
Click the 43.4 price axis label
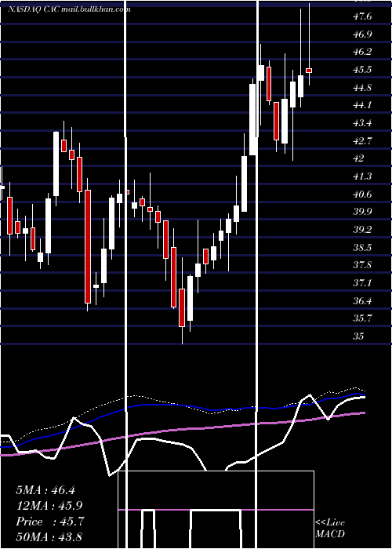(x=362, y=123)
